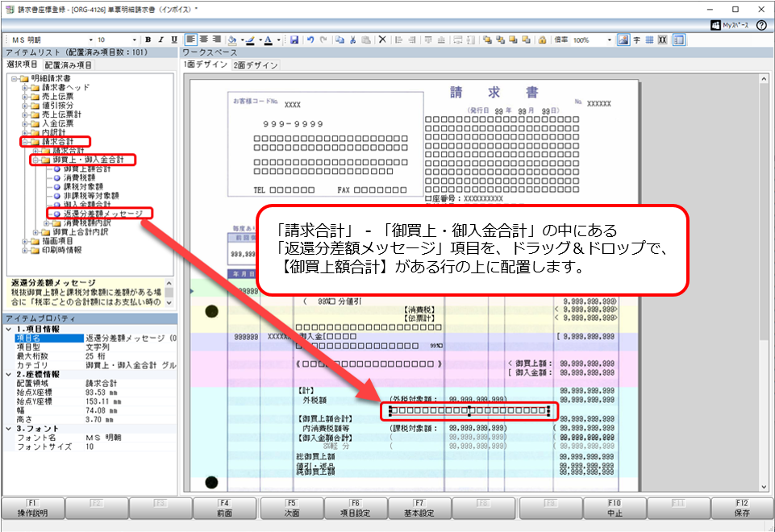Toggle the 字 character display icon
The width and height of the screenshot is (775, 532).
(x=636, y=40)
